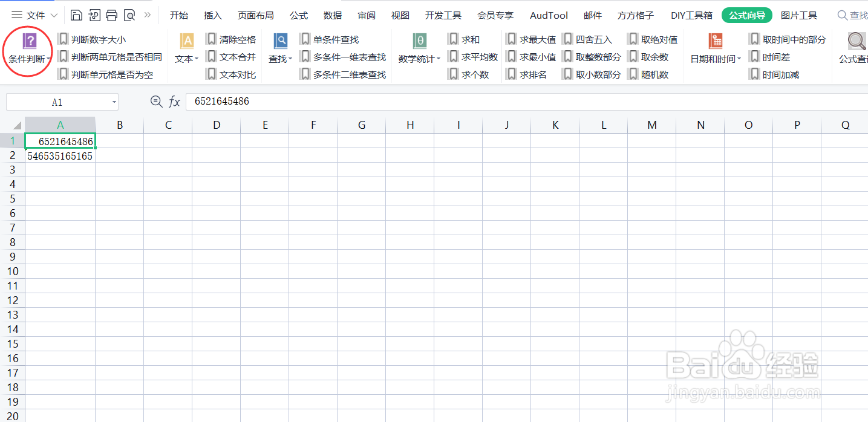Switch to the 方方格子 tab

tap(635, 15)
